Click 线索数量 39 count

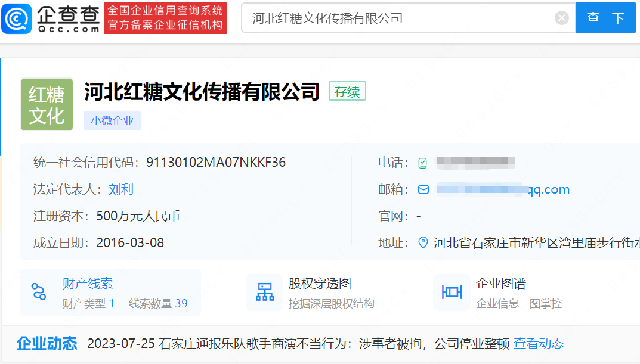point(159,304)
